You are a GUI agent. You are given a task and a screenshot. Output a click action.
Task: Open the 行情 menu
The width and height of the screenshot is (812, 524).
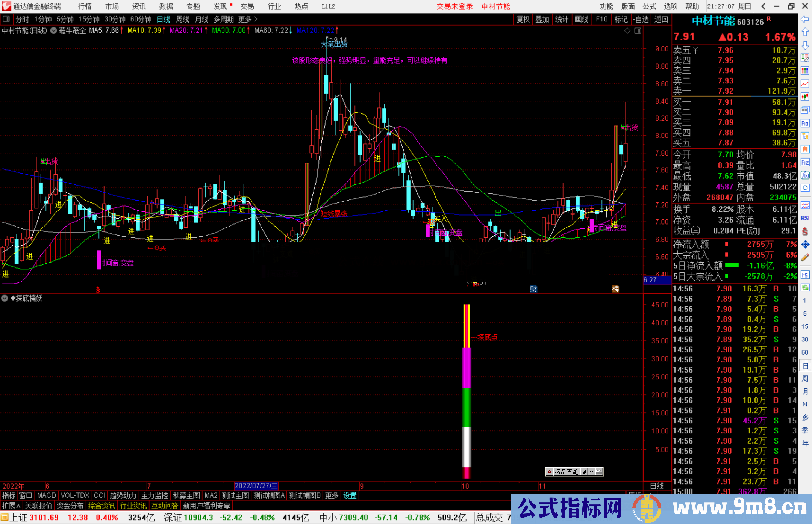(x=85, y=6)
